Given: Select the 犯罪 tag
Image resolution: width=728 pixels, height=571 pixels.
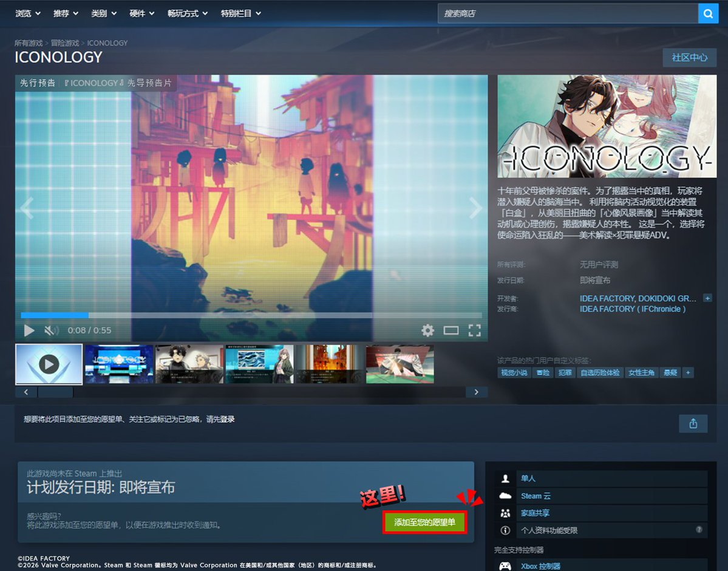Looking at the screenshot, I should point(565,372).
